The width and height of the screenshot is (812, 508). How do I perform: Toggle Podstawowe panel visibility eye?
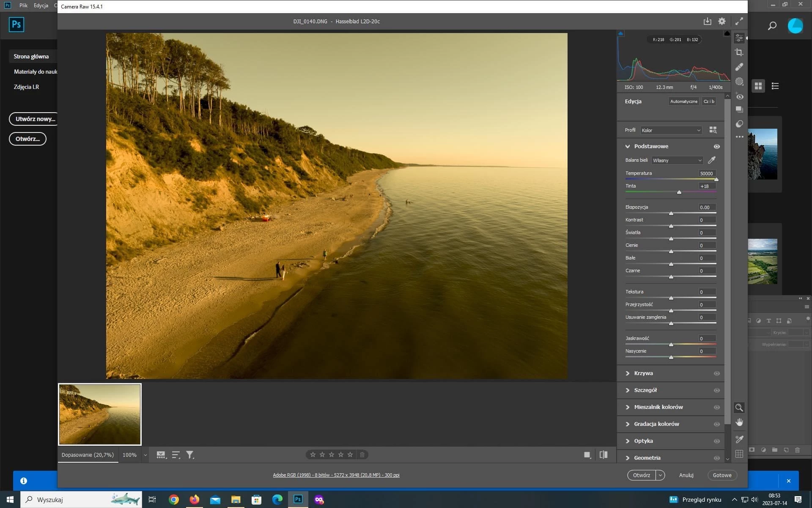tap(716, 146)
